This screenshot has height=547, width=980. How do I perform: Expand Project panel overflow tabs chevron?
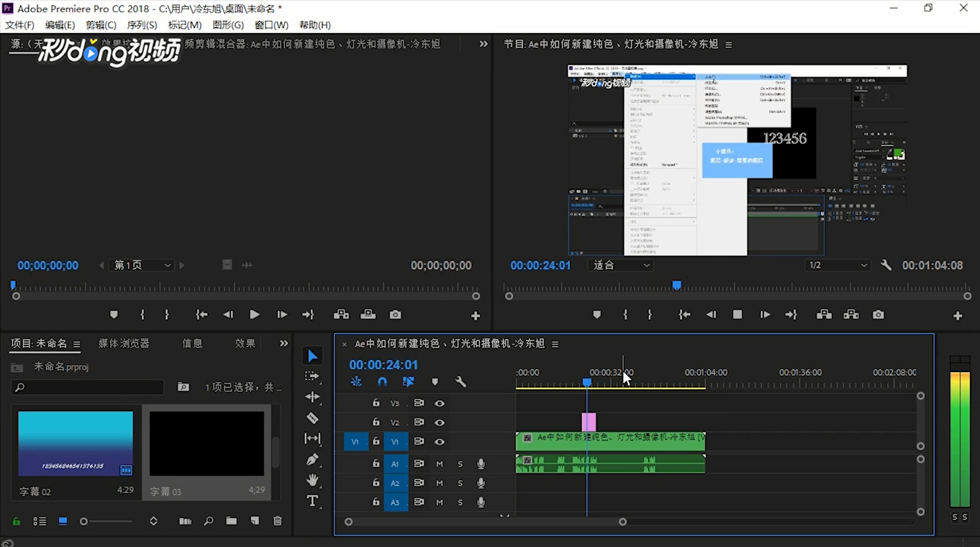pos(283,343)
